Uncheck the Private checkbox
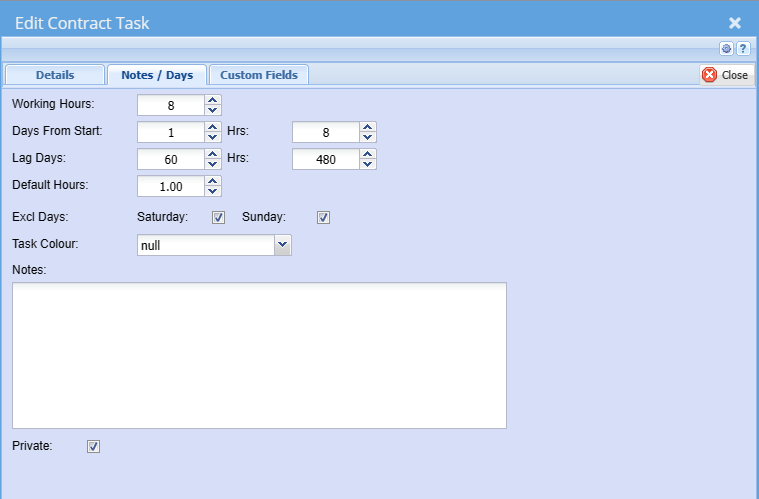This screenshot has height=499, width=759. click(x=93, y=446)
